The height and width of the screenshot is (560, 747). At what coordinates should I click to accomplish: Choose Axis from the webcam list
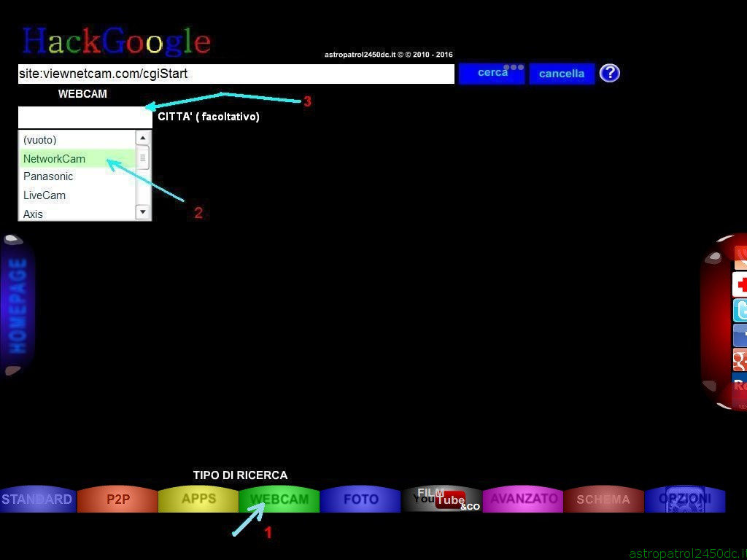tap(77, 214)
